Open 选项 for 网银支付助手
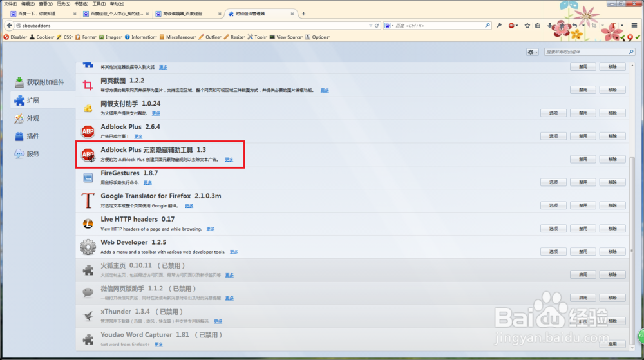644x360 pixels. [553, 113]
